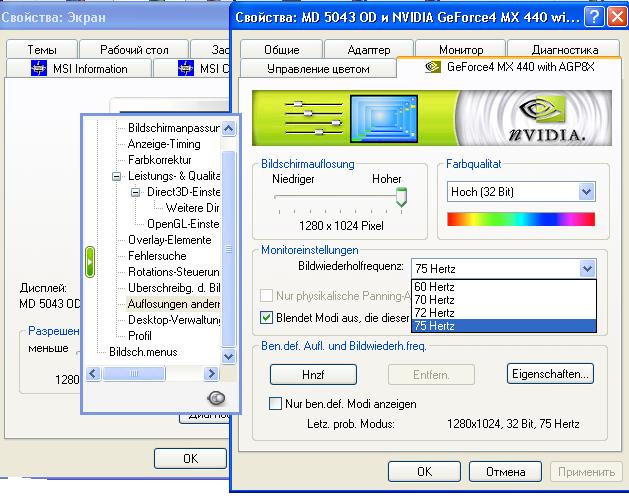This screenshot has height=496, width=629.
Task: Select Rotations-Steuerung in the tree
Action: pyautogui.click(x=174, y=272)
